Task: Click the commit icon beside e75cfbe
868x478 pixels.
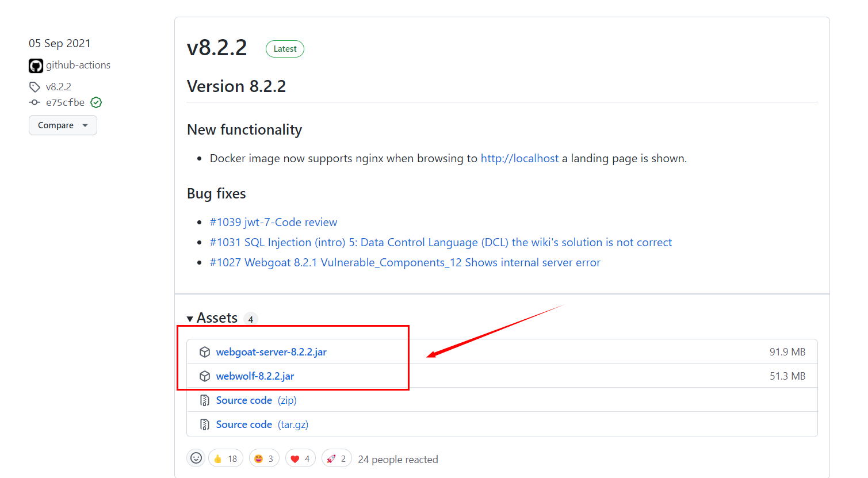Action: (35, 102)
